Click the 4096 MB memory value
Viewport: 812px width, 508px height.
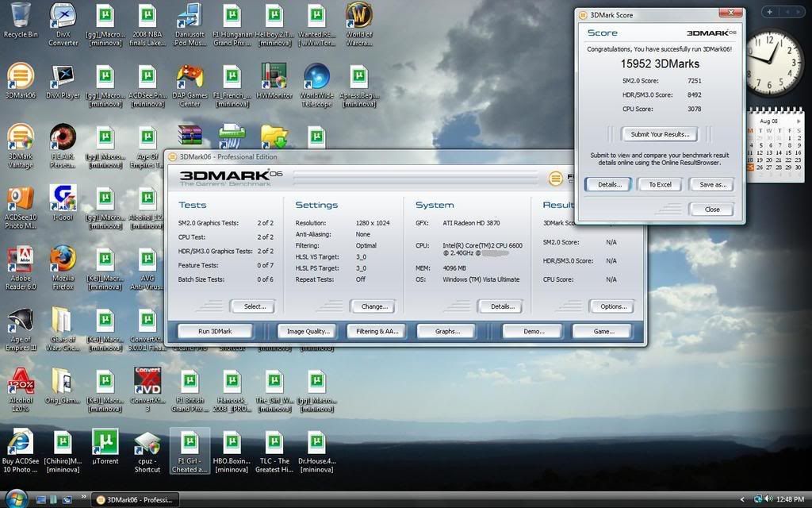pyautogui.click(x=454, y=268)
